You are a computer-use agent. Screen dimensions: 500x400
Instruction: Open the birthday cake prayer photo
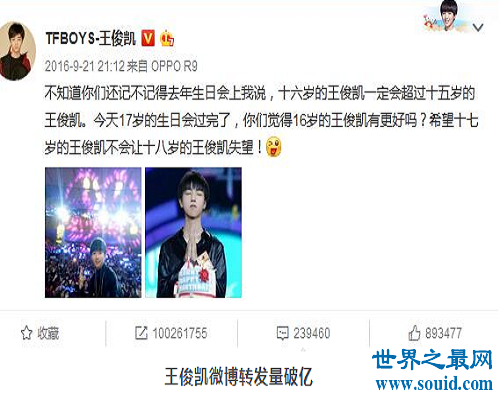[x=193, y=233]
